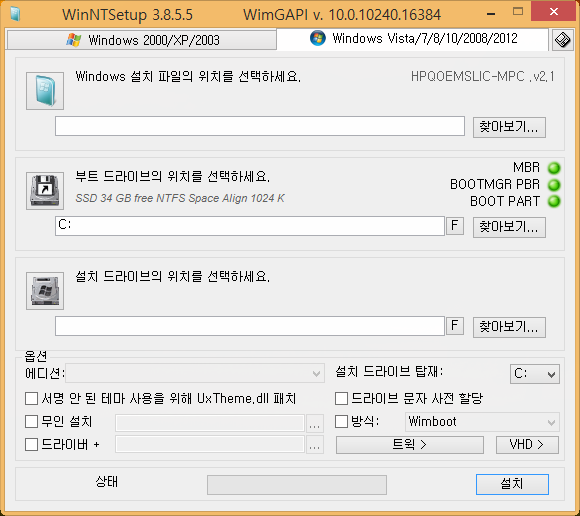Image resolution: width=580 pixels, height=516 pixels.
Task: Maximize the WinNTSetup window
Action: (518, 12)
